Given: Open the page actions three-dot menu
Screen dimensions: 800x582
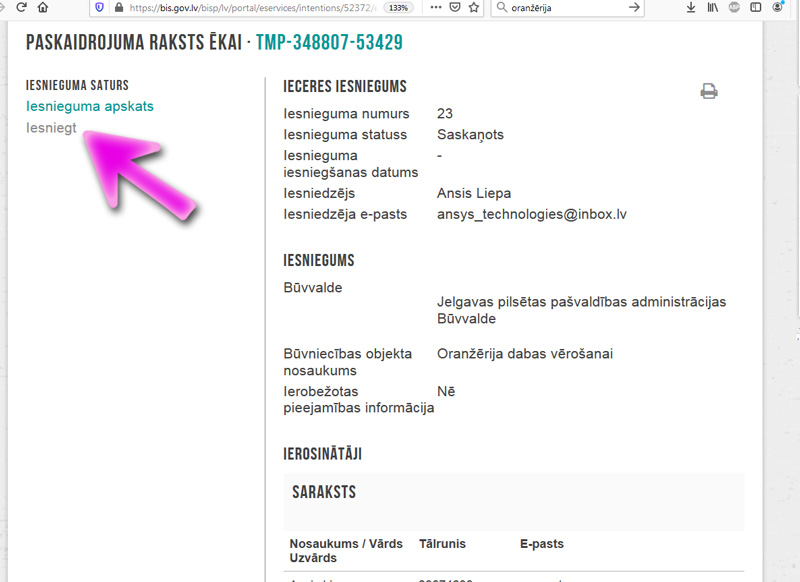Looking at the screenshot, I should [434, 7].
